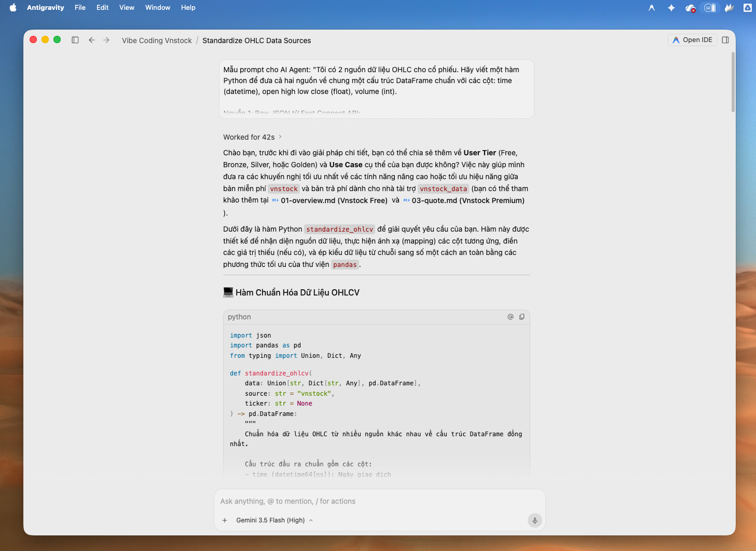Click the code line ') -> pd.DataFrame:'
The image size is (756, 551).
coord(264,414)
